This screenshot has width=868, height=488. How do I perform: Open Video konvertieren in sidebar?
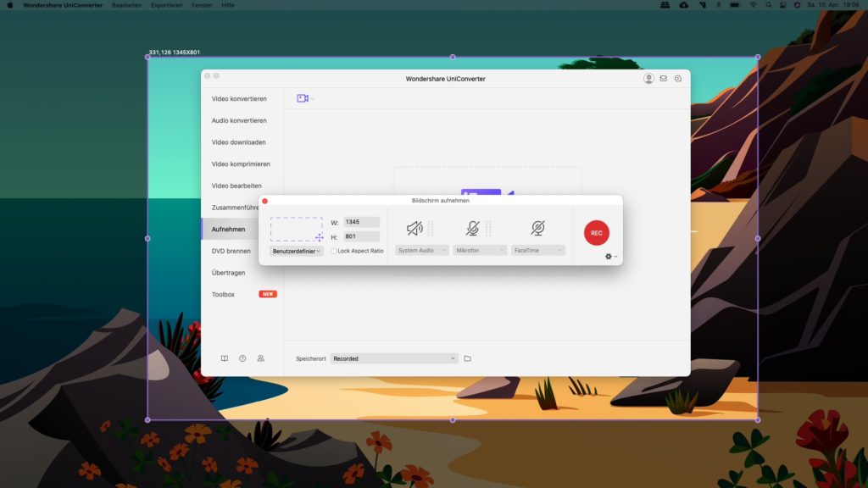coord(239,99)
